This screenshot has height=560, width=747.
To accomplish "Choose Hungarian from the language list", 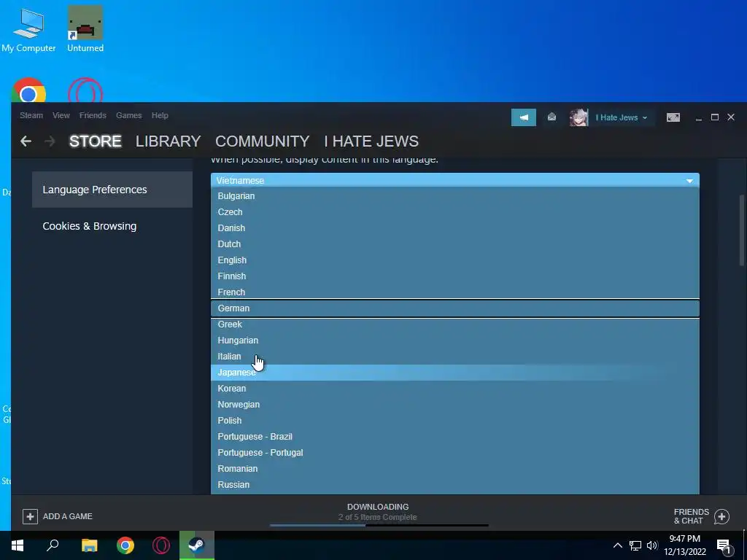I will (455, 341).
